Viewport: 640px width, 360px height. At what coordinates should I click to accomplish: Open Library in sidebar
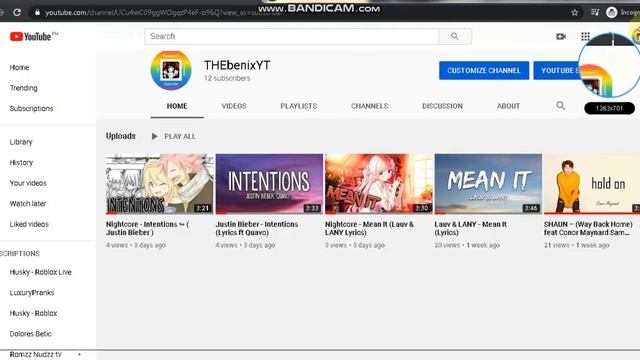tap(21, 142)
